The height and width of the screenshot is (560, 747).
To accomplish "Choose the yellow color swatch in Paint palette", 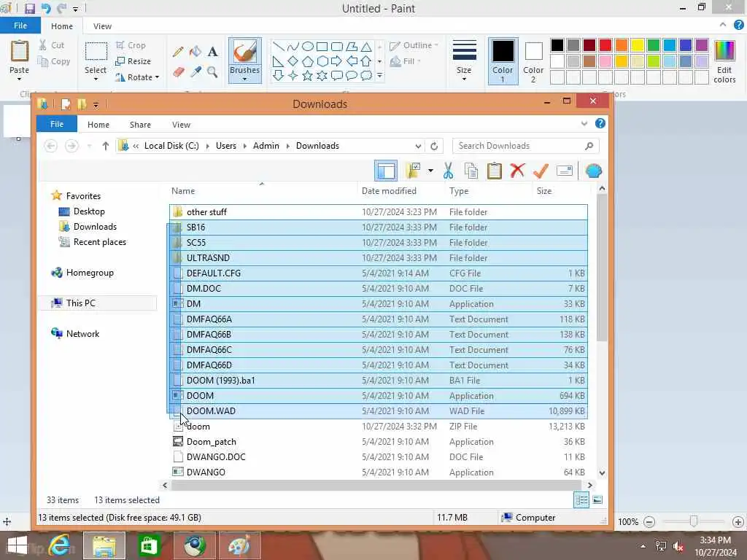I will click(638, 45).
